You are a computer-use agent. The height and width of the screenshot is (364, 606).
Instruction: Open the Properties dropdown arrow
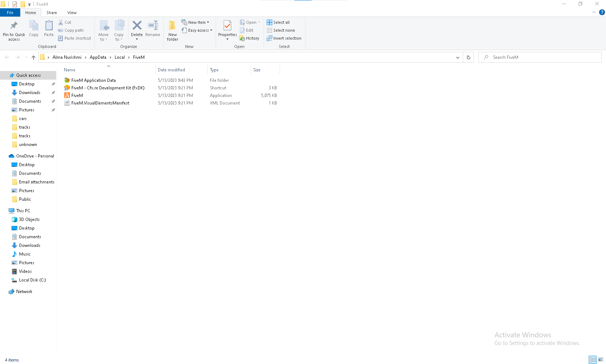228,39
